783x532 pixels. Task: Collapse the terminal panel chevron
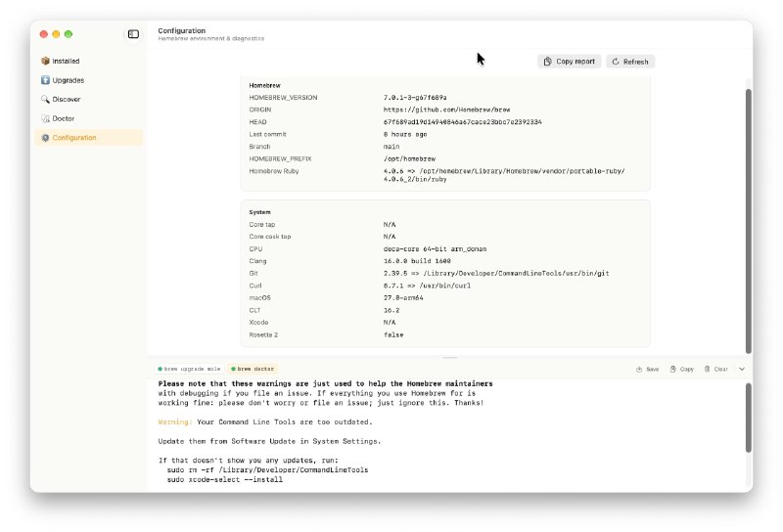[742, 370]
